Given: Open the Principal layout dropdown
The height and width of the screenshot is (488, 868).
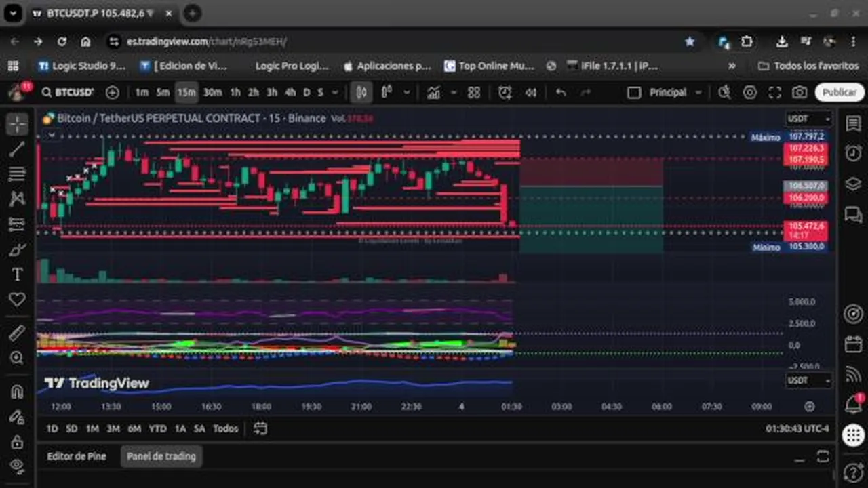Looking at the screenshot, I should [674, 92].
